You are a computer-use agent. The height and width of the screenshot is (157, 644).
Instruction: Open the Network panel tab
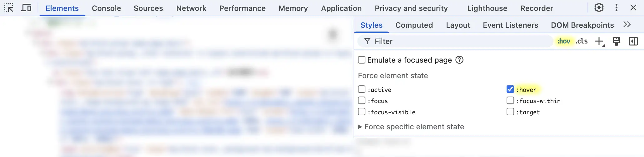point(191,8)
